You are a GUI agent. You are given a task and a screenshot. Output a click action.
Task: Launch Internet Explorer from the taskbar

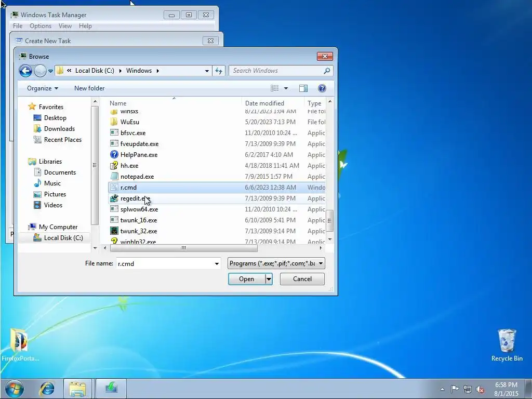(x=47, y=389)
